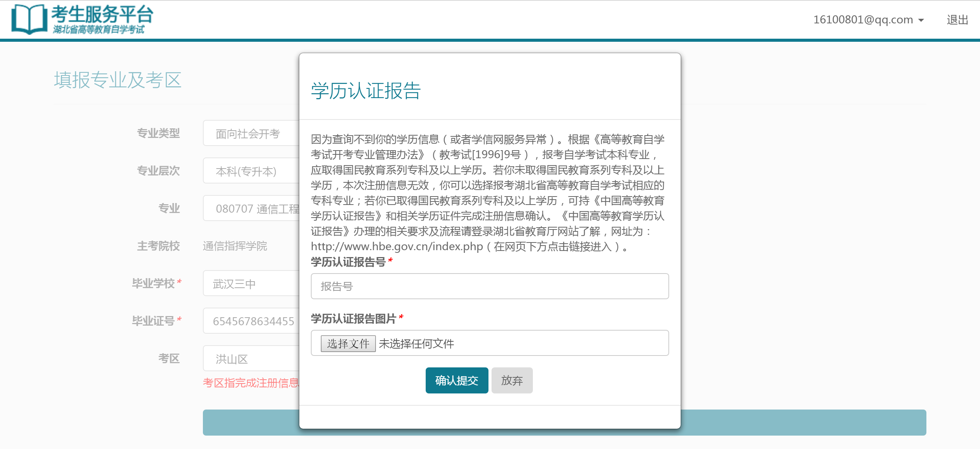Focus the 报告号 report number input
The image size is (980, 449).
coord(490,286)
